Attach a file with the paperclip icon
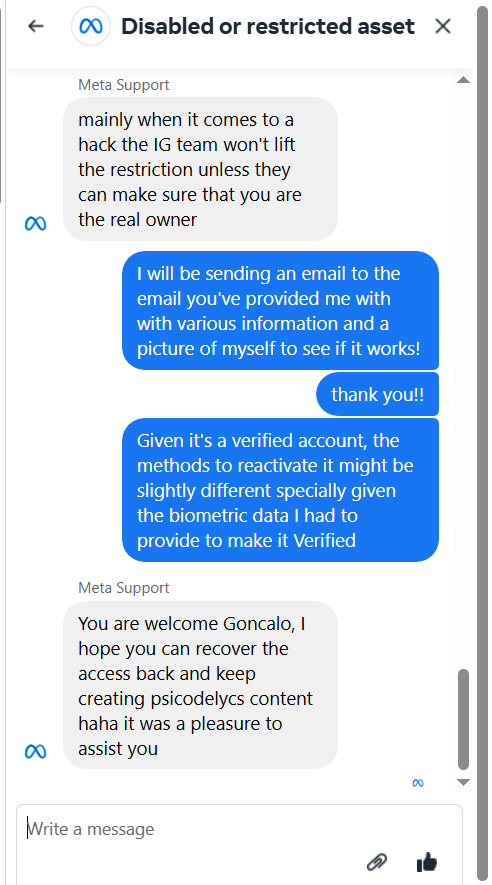 pyautogui.click(x=376, y=862)
